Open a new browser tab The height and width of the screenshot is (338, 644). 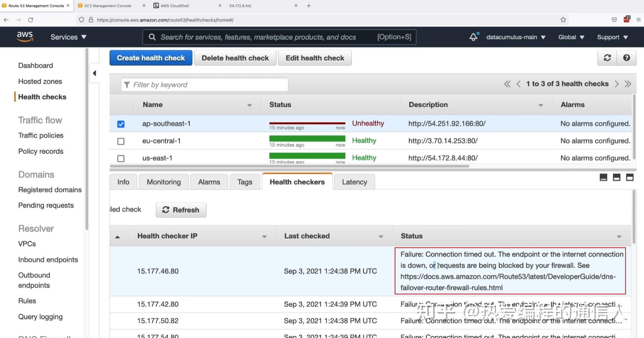coord(309,5)
